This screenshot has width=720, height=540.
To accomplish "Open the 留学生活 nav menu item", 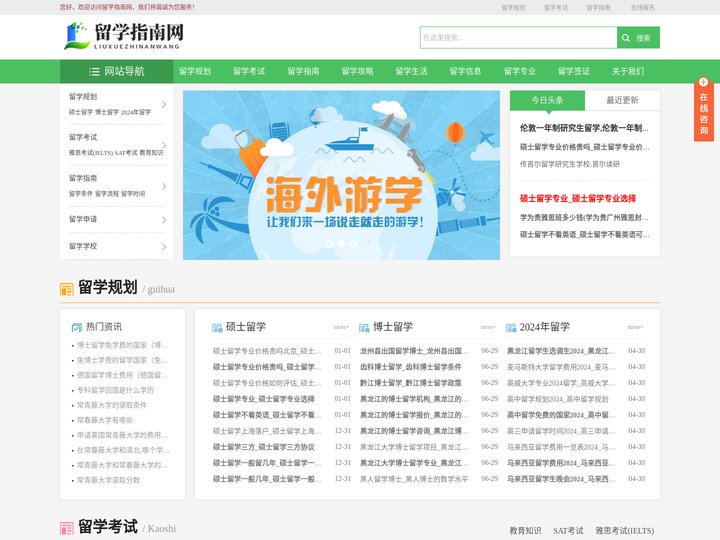I will [x=412, y=71].
